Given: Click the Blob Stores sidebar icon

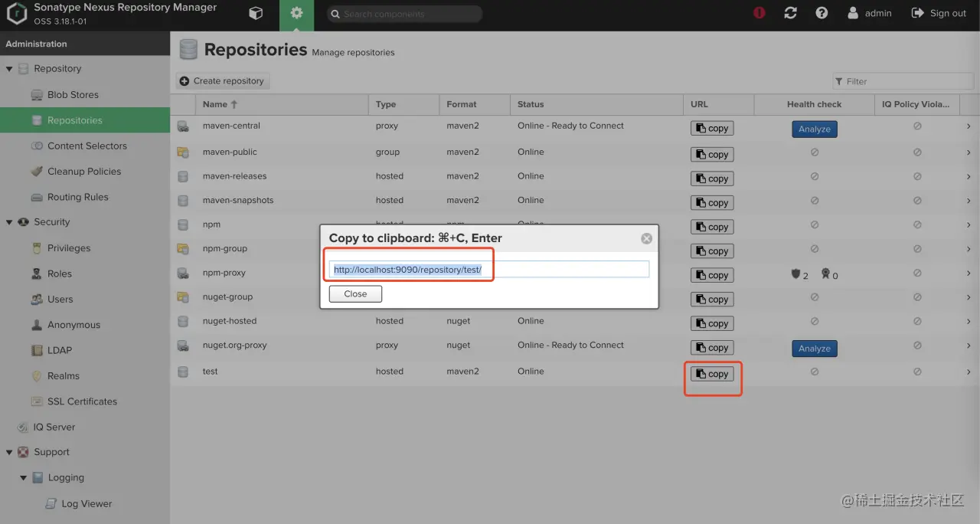Looking at the screenshot, I should pyautogui.click(x=36, y=95).
